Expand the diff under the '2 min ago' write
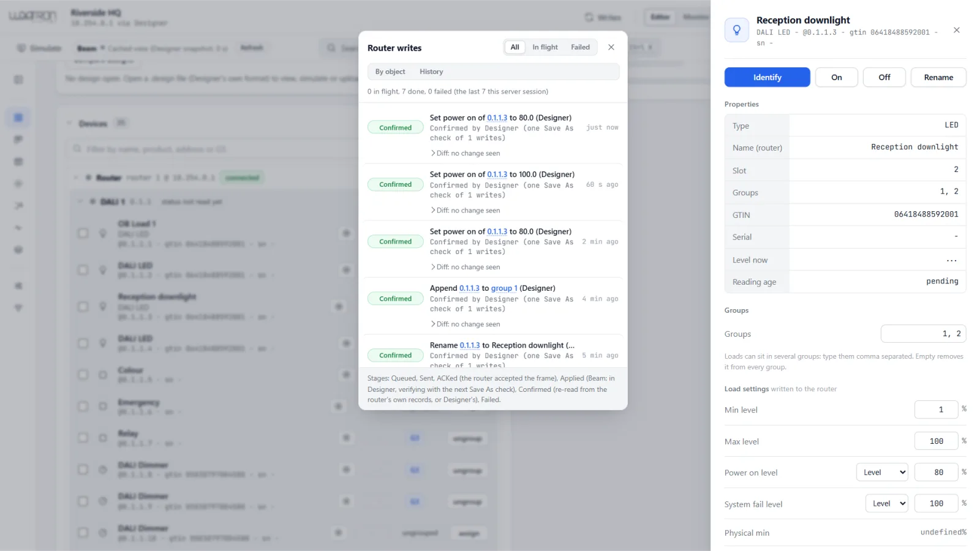The width and height of the screenshot is (980, 551). (x=466, y=267)
